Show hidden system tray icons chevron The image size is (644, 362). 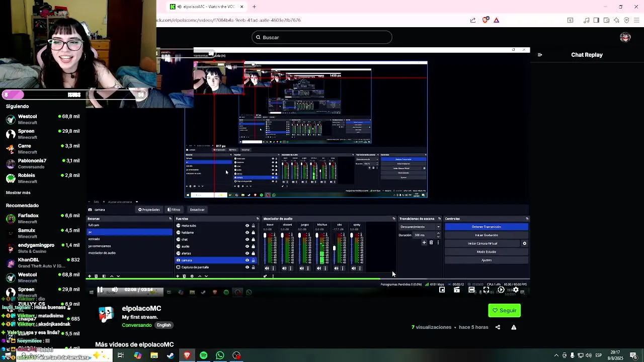(x=556, y=355)
